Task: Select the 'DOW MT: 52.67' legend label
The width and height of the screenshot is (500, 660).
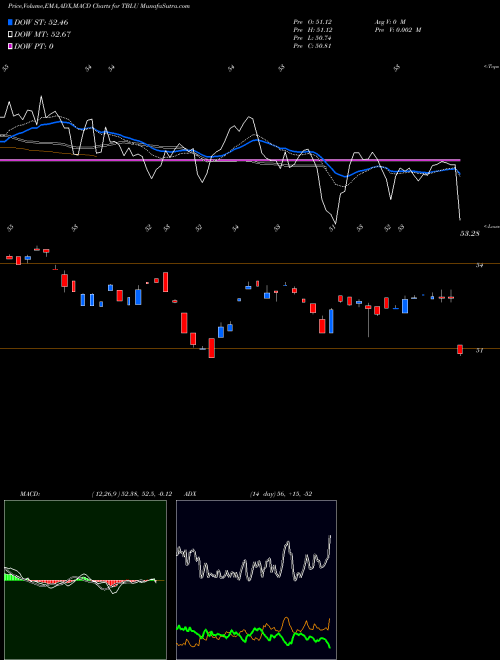Action: [x=43, y=34]
